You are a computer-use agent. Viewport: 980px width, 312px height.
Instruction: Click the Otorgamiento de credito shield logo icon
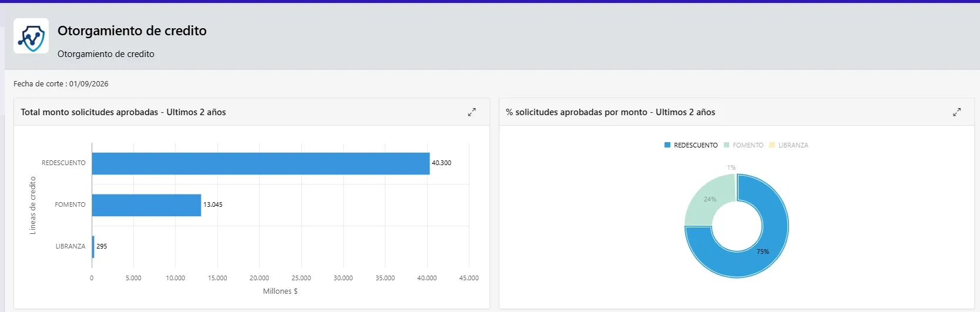coord(31,36)
